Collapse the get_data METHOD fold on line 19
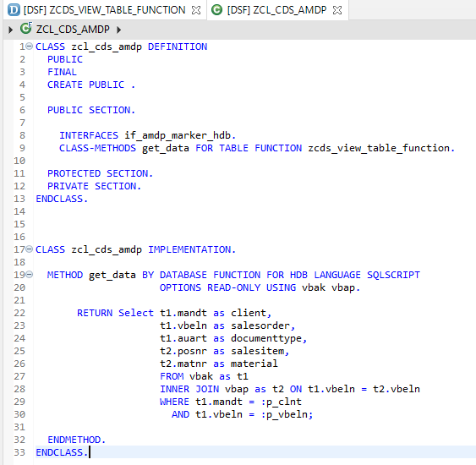Screen dimensions: 476x465 click(30, 275)
